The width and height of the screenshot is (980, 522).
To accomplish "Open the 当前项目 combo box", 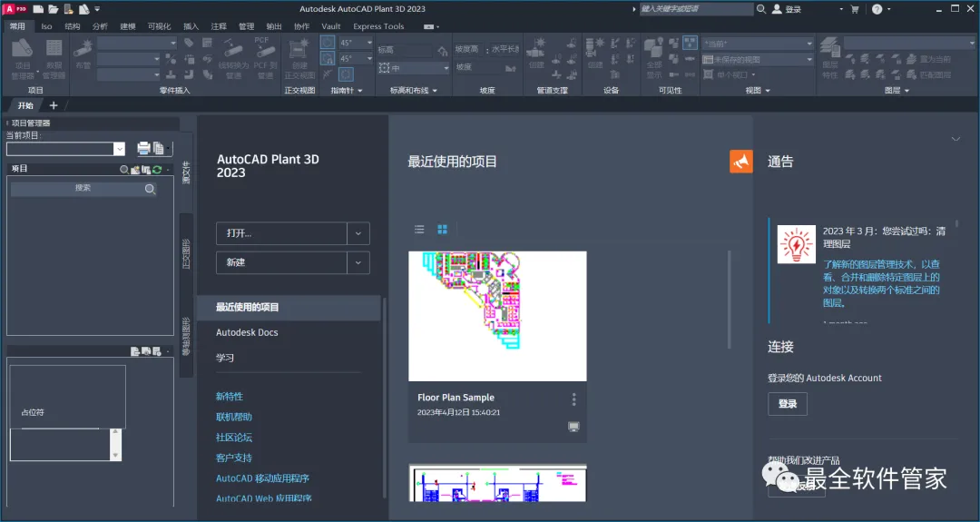I will [65, 149].
